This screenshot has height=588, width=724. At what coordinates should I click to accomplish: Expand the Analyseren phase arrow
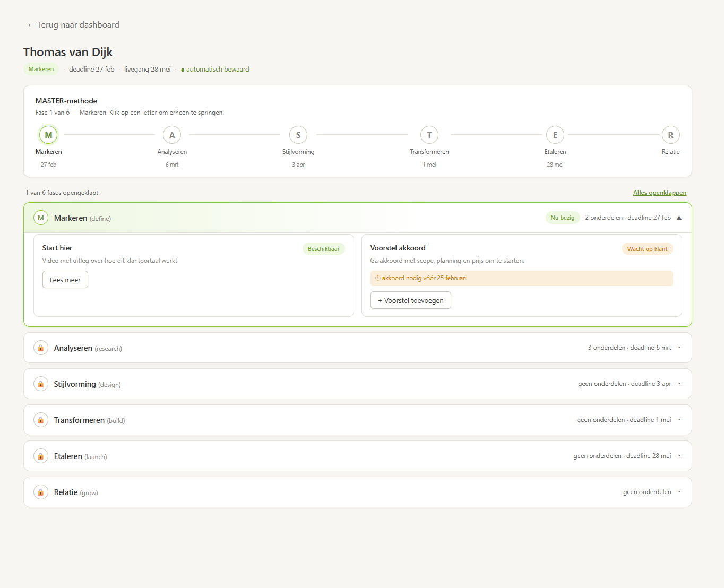point(679,348)
